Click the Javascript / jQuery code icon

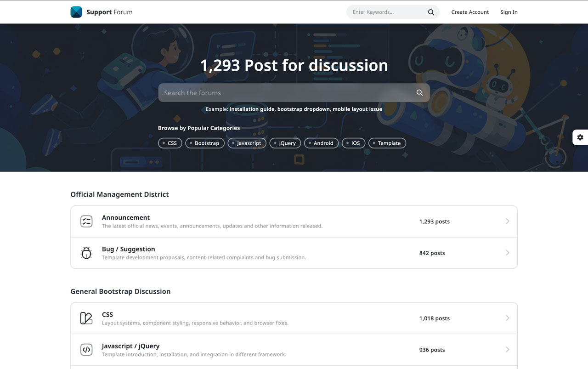pos(86,350)
